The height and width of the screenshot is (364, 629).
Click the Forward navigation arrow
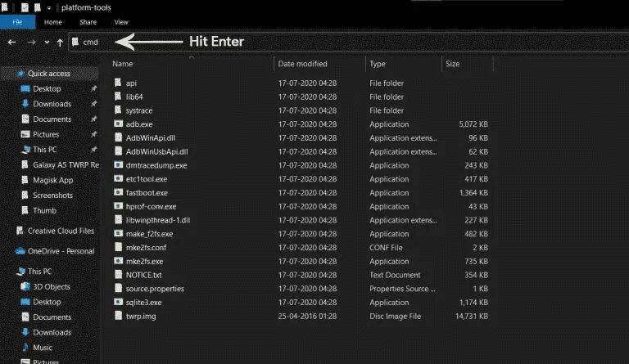(x=31, y=42)
